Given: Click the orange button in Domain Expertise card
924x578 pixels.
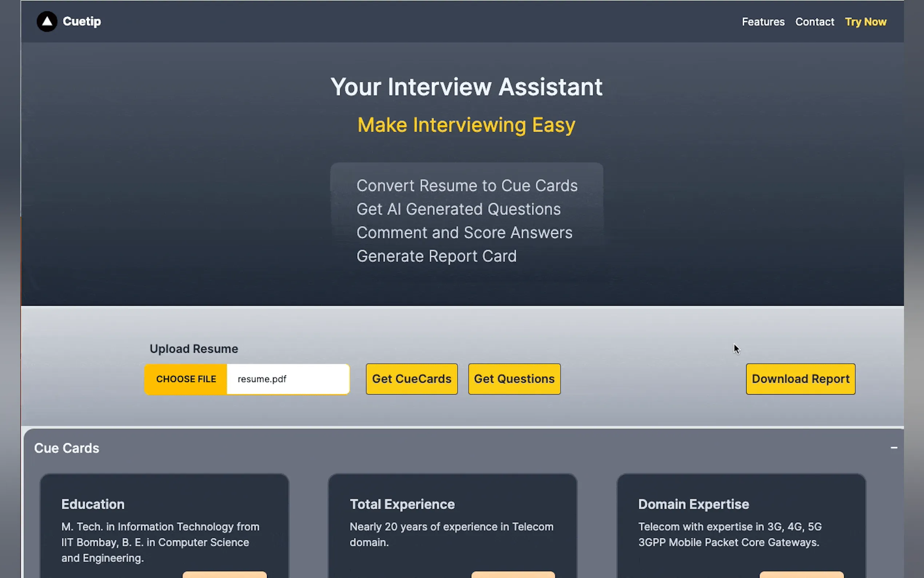Looking at the screenshot, I should pos(801,575).
